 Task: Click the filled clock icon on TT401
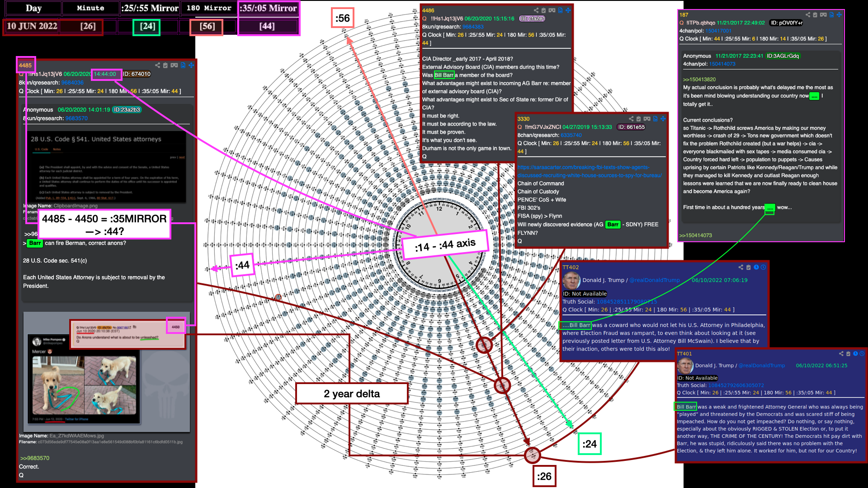[x=855, y=354]
